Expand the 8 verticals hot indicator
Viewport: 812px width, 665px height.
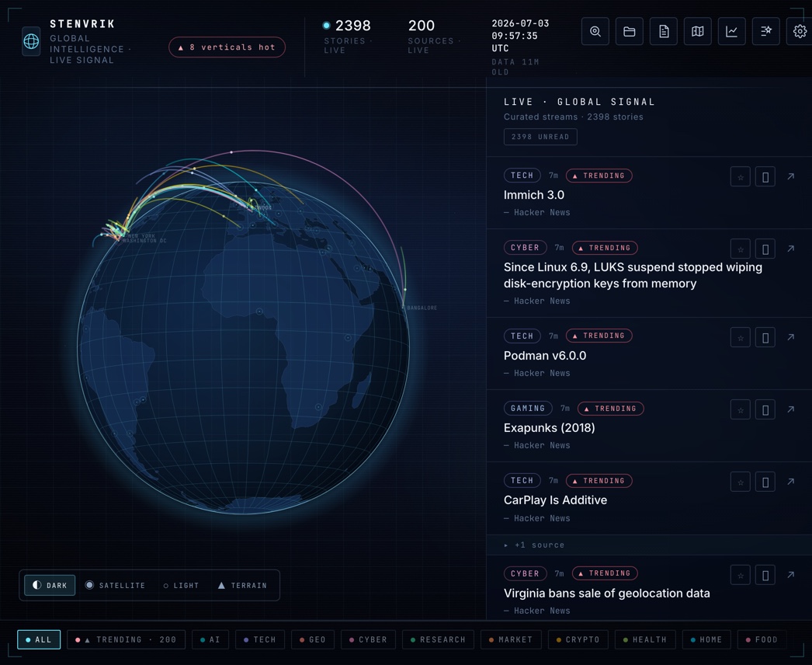pos(227,47)
